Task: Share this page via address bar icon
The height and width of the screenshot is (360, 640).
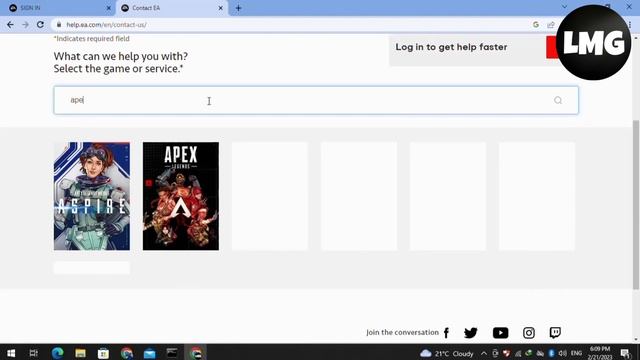Action: (x=551, y=25)
